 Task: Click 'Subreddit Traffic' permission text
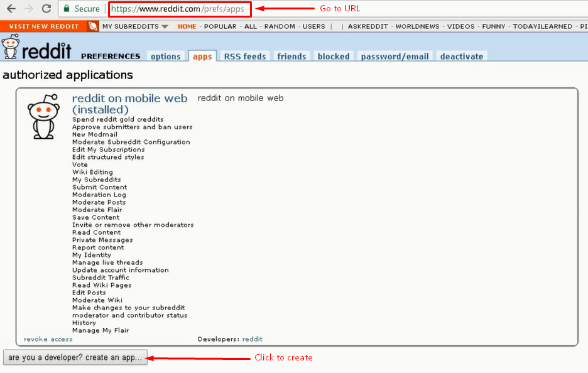pos(101,277)
